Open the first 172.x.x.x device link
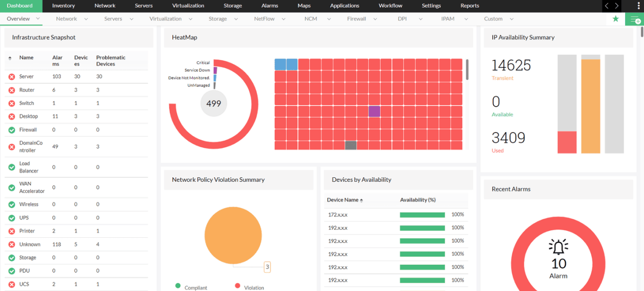 coord(338,215)
